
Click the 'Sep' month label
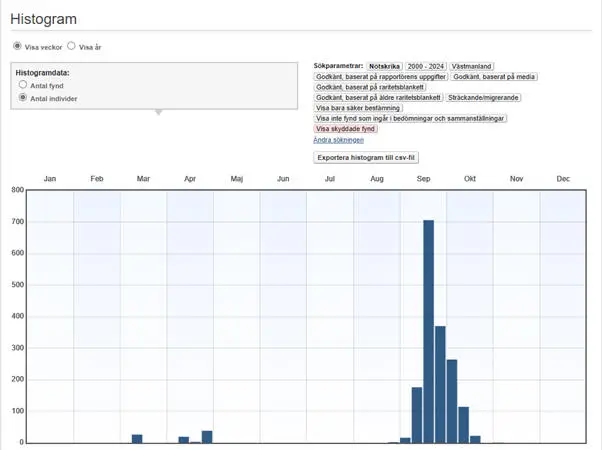pyautogui.click(x=423, y=178)
